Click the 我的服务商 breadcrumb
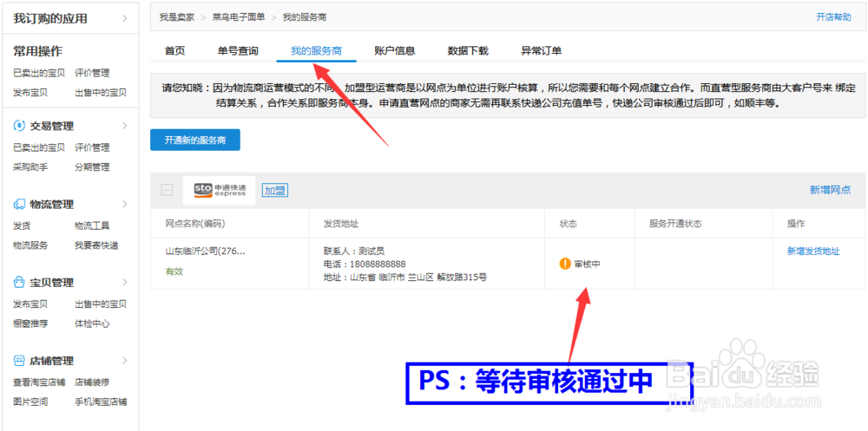868x431 pixels. (x=305, y=17)
